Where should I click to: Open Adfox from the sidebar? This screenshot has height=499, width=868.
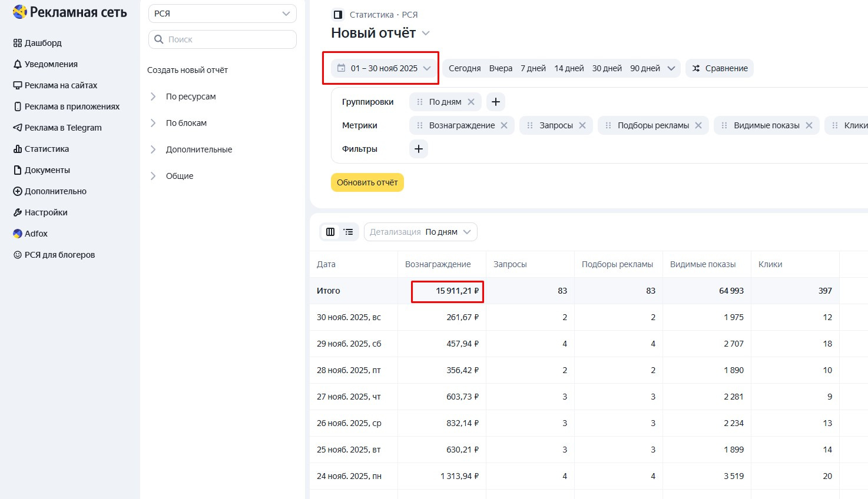point(36,234)
